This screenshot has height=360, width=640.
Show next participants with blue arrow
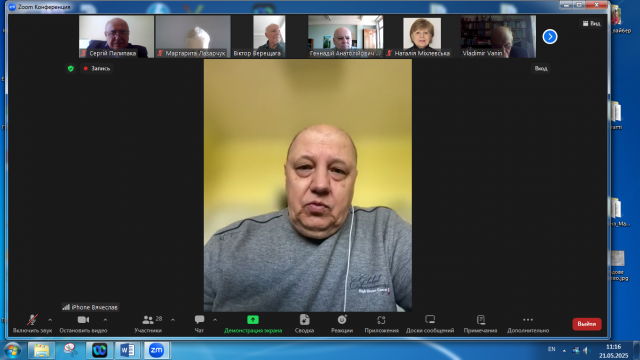pyautogui.click(x=550, y=37)
